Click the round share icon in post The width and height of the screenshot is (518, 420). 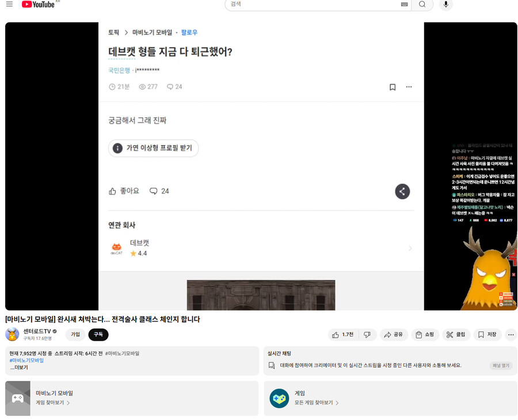[x=402, y=192]
